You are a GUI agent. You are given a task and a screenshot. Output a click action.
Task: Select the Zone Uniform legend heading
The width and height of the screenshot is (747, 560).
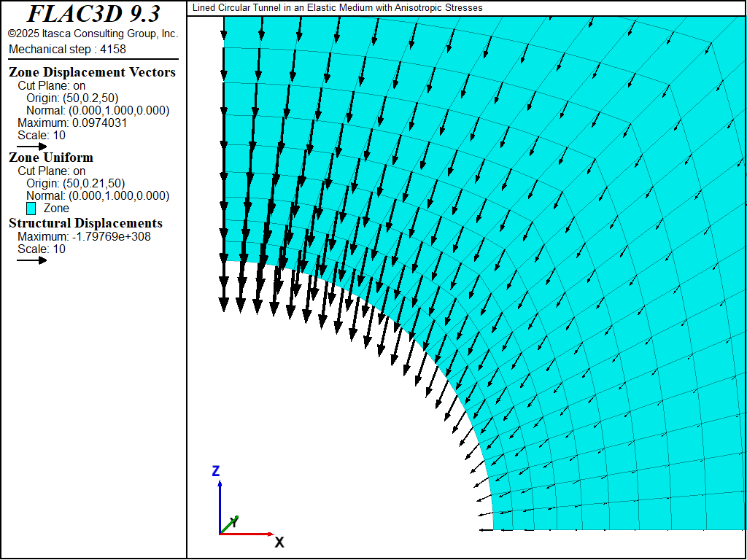pyautogui.click(x=51, y=157)
